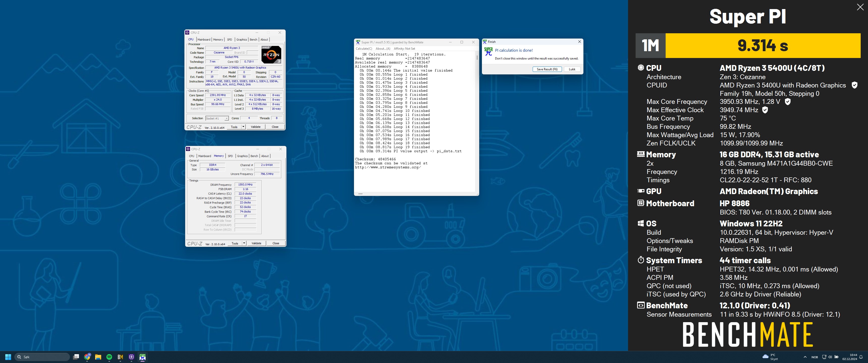Screen dimensions: 868x363
Task: Click the shield icon beside Max Effective Clock
Action: 765,110
